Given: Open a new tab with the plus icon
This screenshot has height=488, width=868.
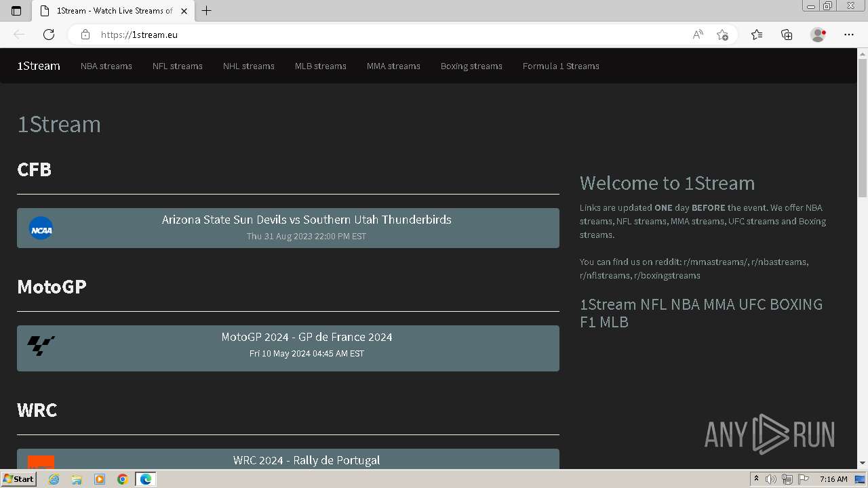Looking at the screenshot, I should pyautogui.click(x=207, y=11).
